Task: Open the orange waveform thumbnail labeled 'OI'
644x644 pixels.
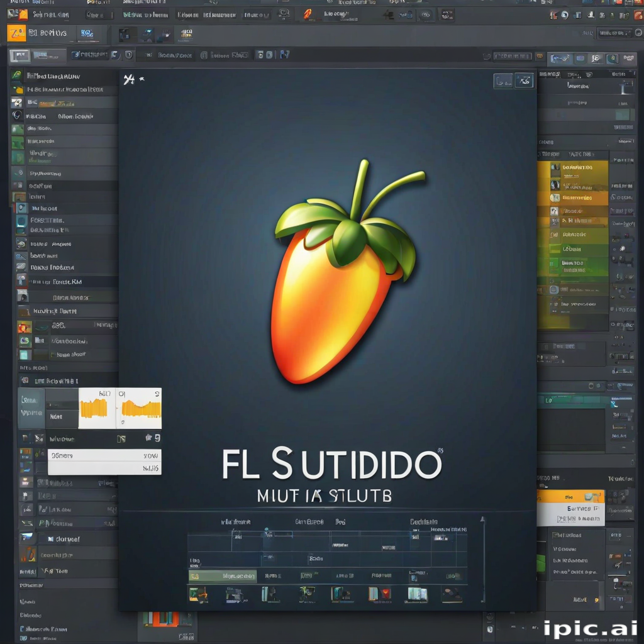Action: pos(139,408)
